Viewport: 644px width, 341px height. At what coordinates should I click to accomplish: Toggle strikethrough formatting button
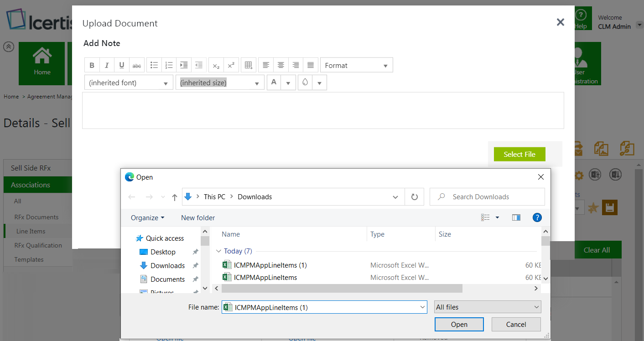137,65
